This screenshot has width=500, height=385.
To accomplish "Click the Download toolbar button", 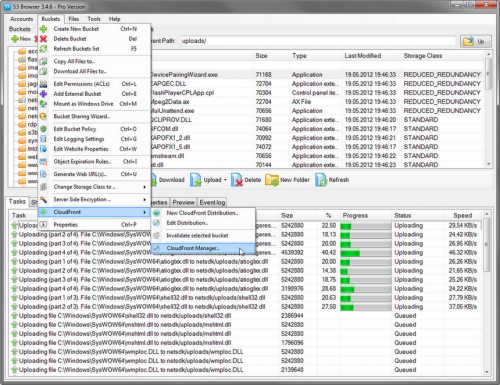I will tap(168, 180).
